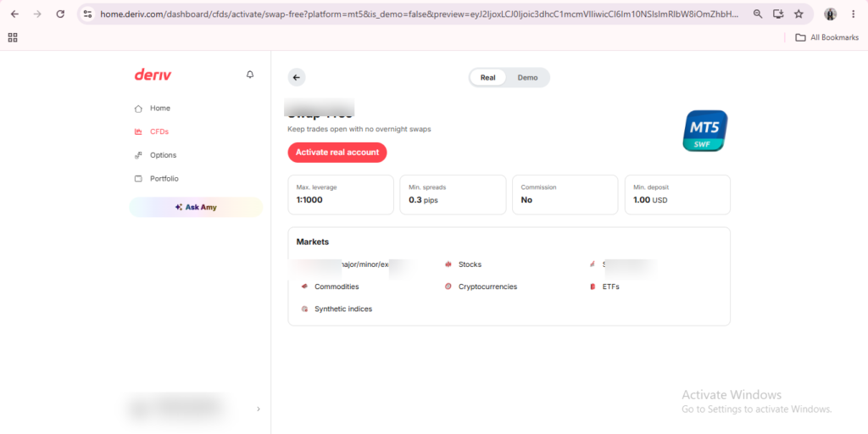Open the browser zoom magnifier icon
Viewport: 868px width, 434px height.
(758, 14)
